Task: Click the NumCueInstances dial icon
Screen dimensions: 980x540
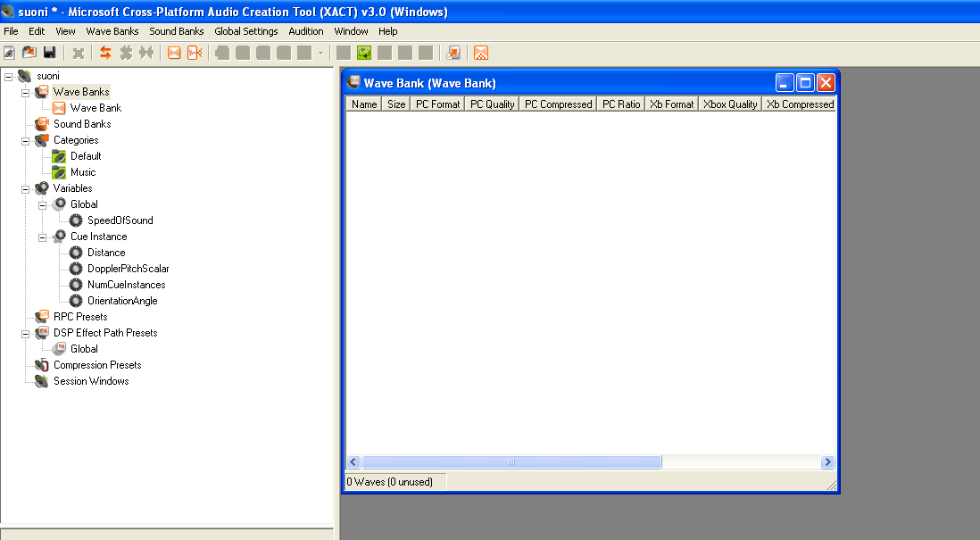Action: (76, 285)
